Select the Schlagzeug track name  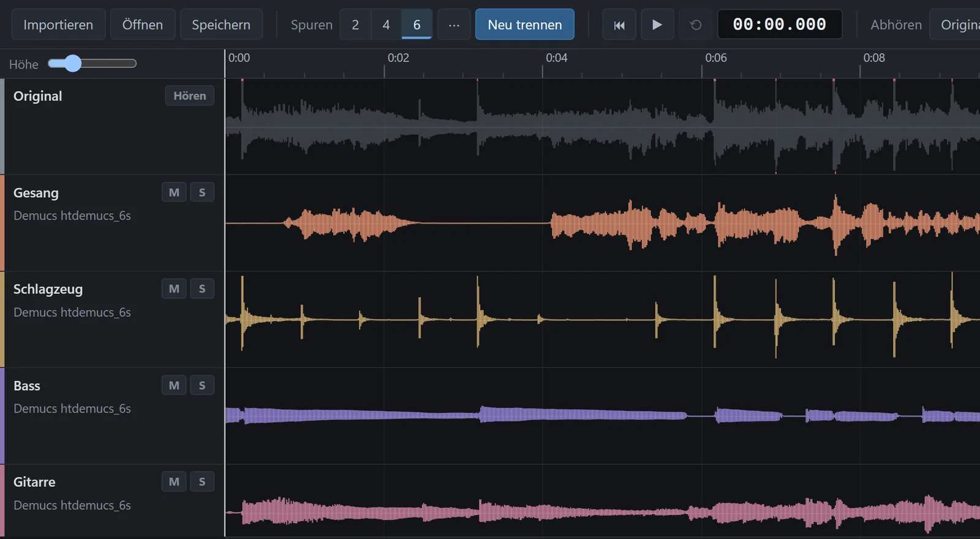pos(48,289)
